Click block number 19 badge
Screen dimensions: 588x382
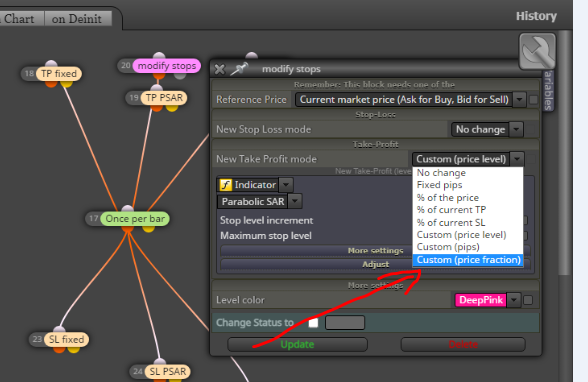click(134, 98)
